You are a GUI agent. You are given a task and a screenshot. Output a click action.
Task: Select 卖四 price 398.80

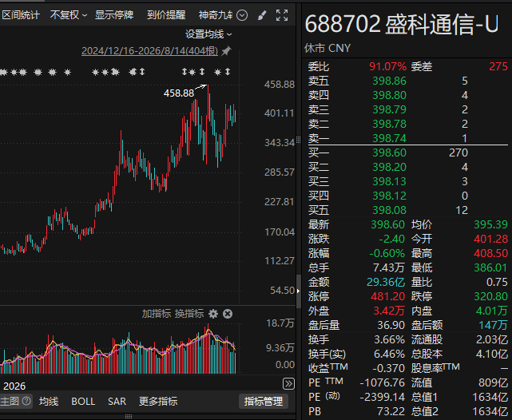coord(389,95)
